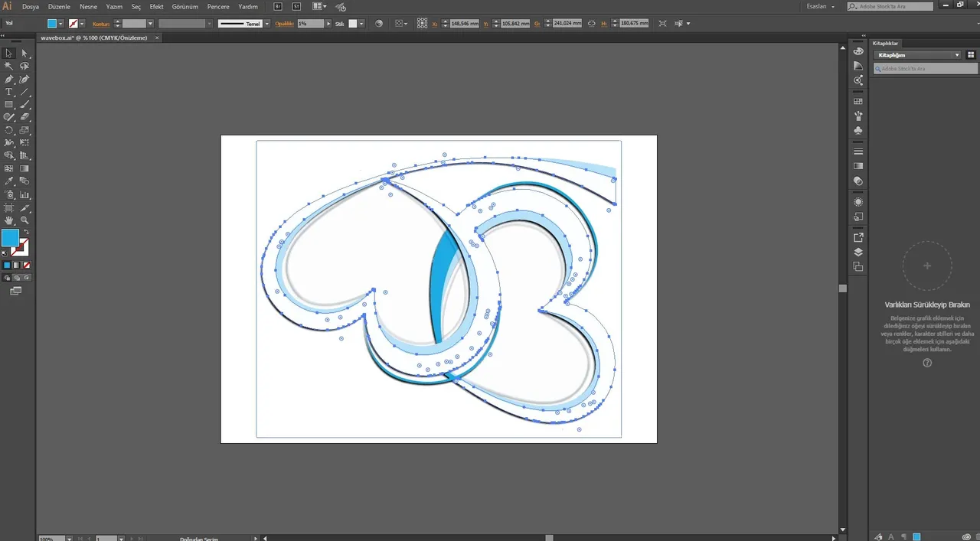Select the Eyedropper tool
Viewport: 980px width, 541px height.
tap(8, 181)
